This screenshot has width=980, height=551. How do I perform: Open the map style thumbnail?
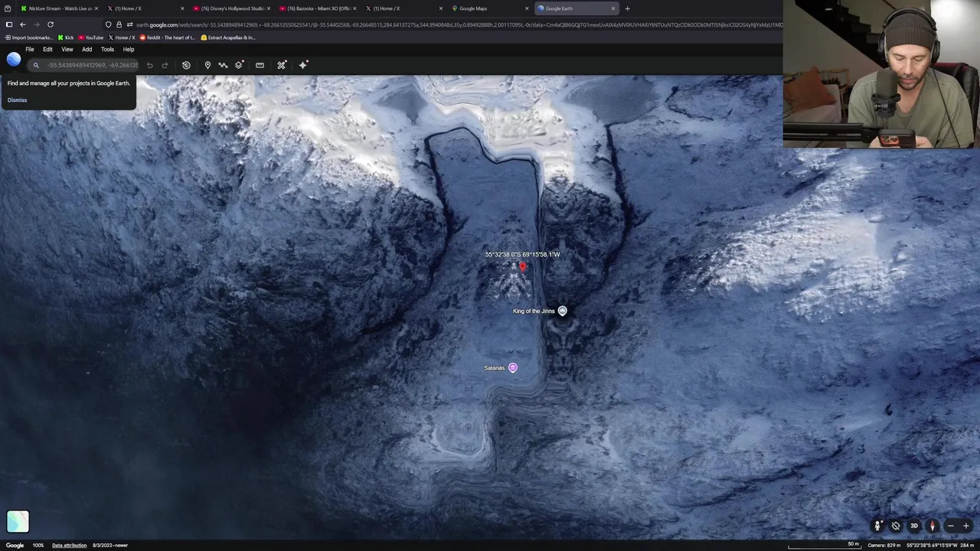coord(18,521)
